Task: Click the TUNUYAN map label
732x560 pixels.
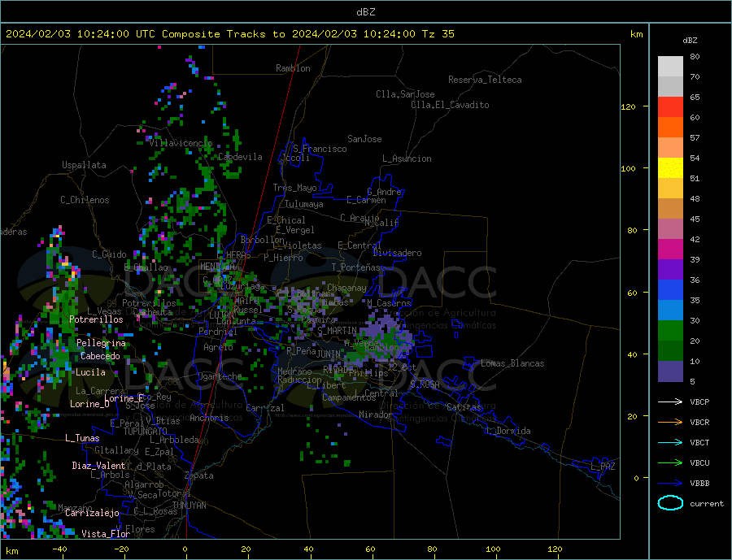Action: [189, 506]
